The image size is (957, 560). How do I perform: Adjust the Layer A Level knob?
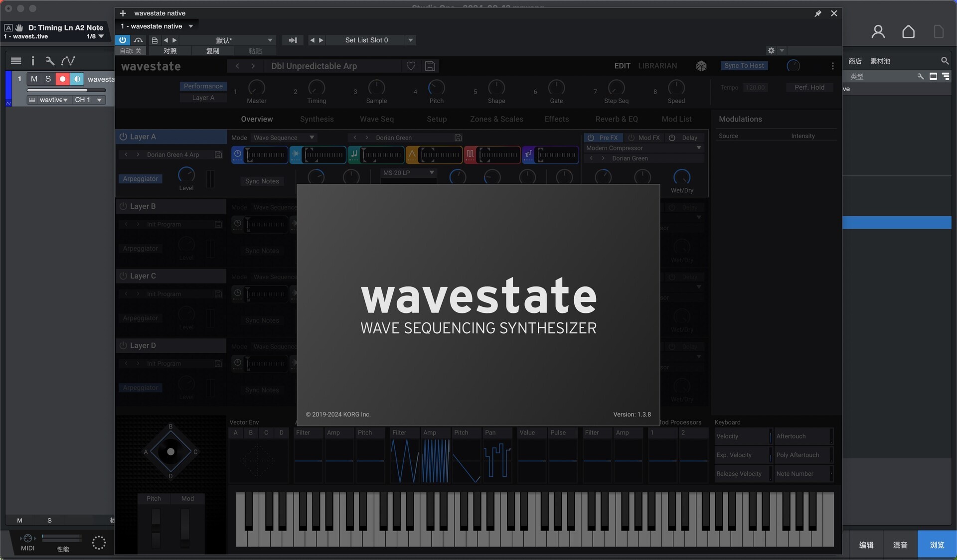pos(186,175)
